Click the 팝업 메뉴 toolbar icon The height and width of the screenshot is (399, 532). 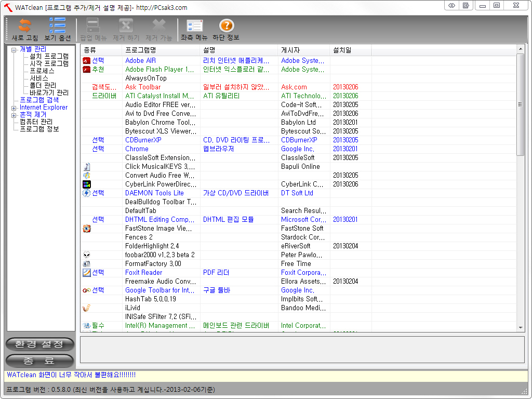(x=92, y=26)
